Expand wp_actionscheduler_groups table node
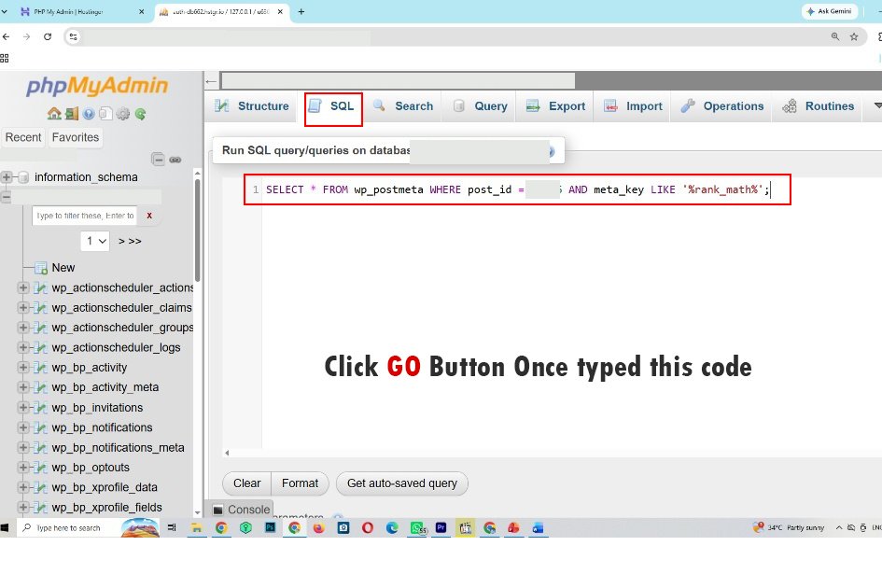Image resolution: width=882 pixels, height=588 pixels. tap(23, 328)
